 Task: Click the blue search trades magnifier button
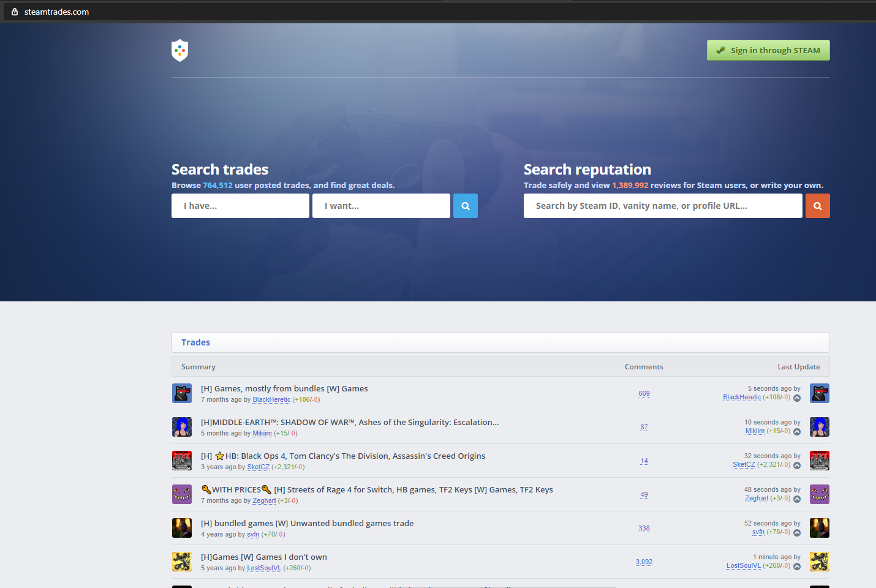click(466, 206)
